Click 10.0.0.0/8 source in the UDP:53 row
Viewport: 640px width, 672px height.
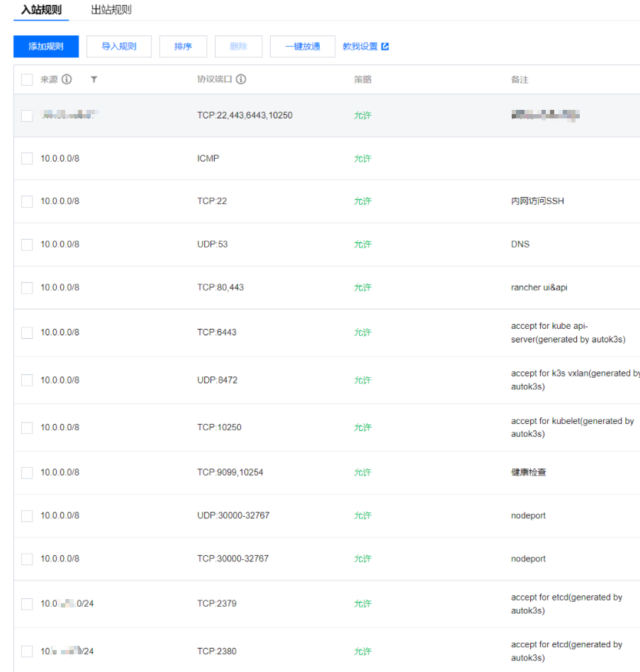click(x=60, y=245)
